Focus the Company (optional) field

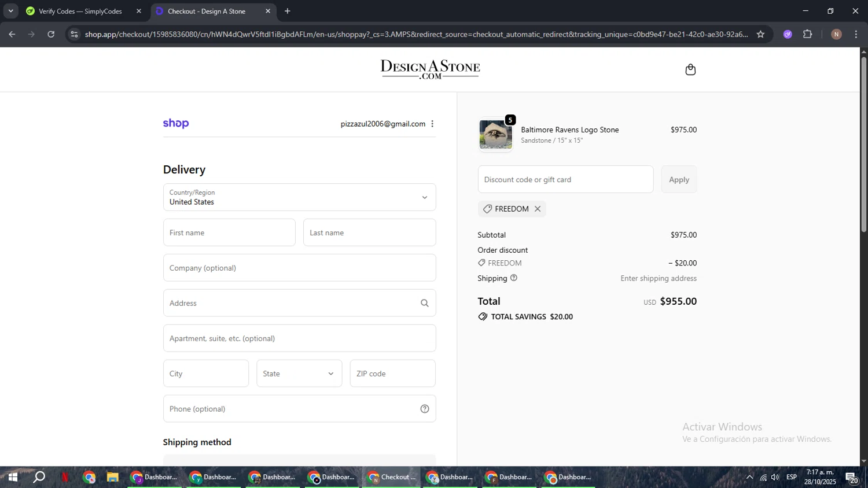[x=299, y=268]
